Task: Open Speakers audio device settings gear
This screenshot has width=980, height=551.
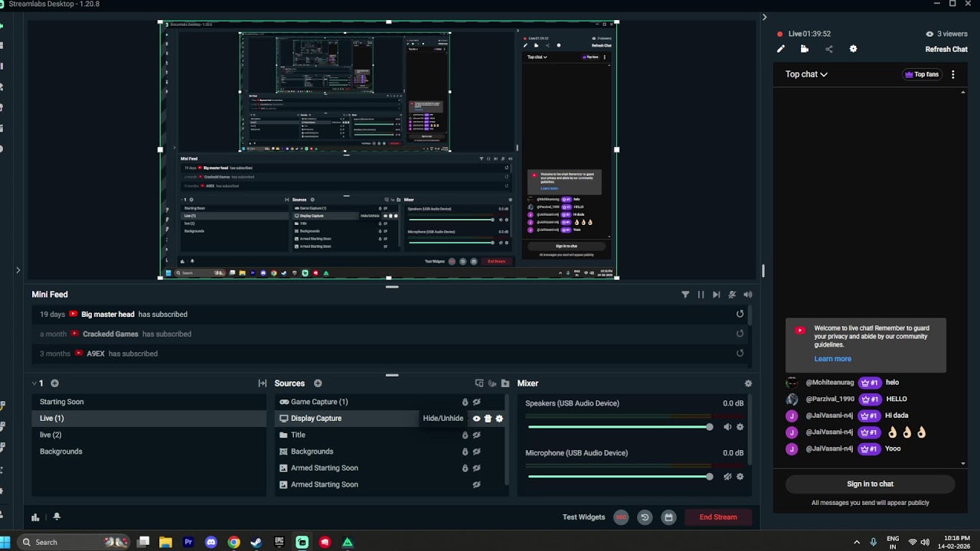Action: point(740,427)
